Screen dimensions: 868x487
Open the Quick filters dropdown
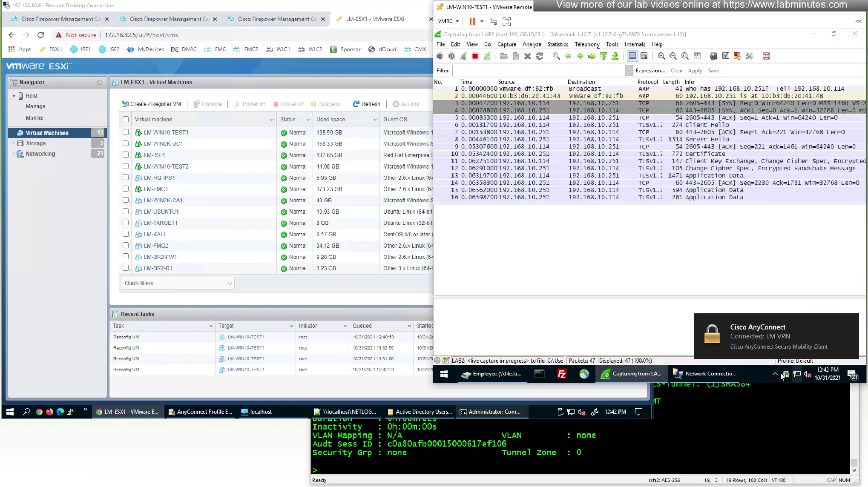pyautogui.click(x=178, y=284)
